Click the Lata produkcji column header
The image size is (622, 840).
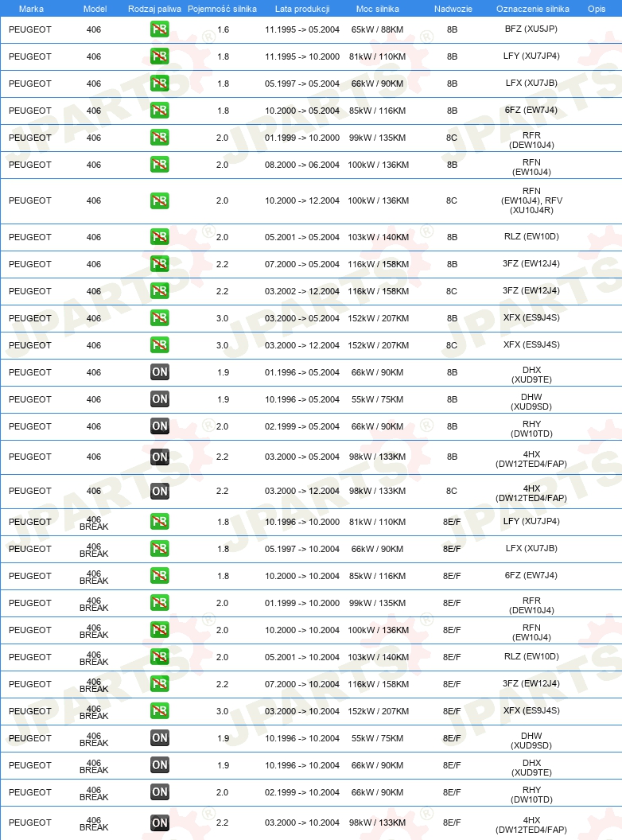[x=302, y=9]
